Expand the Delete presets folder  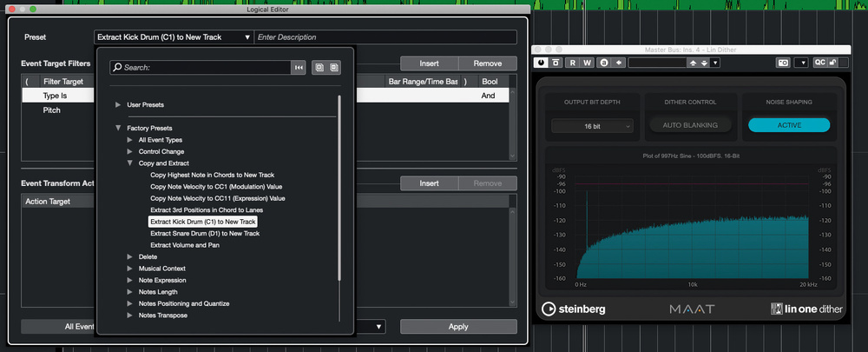(x=129, y=256)
